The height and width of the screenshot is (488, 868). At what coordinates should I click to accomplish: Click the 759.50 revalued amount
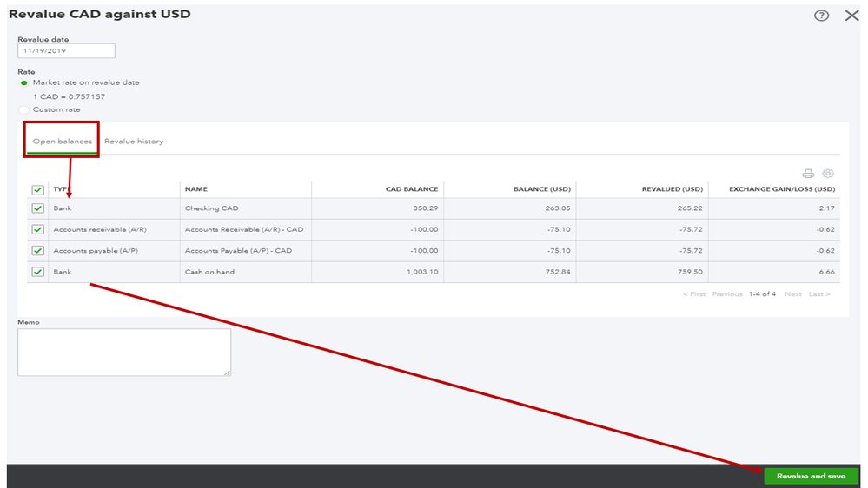(690, 272)
